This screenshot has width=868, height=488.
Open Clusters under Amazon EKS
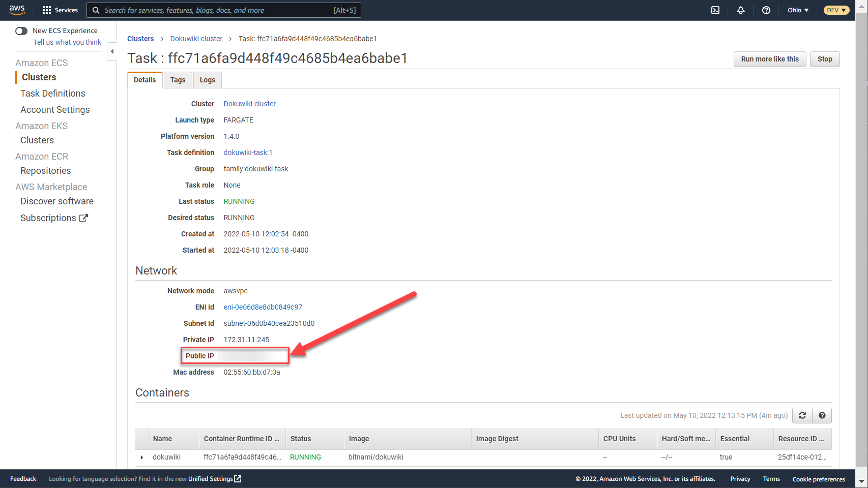click(x=37, y=140)
